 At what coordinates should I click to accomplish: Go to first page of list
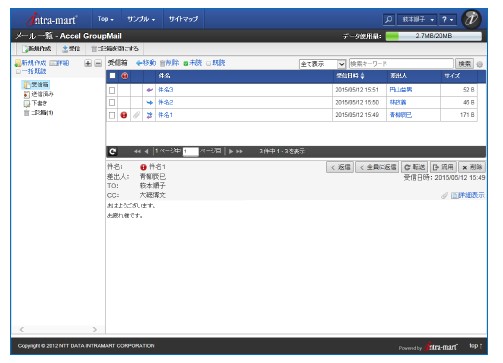click(x=137, y=152)
